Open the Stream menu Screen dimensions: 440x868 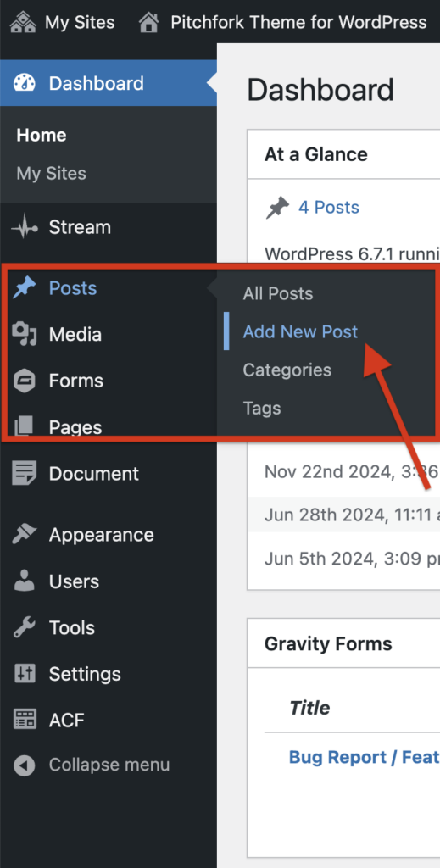80,227
